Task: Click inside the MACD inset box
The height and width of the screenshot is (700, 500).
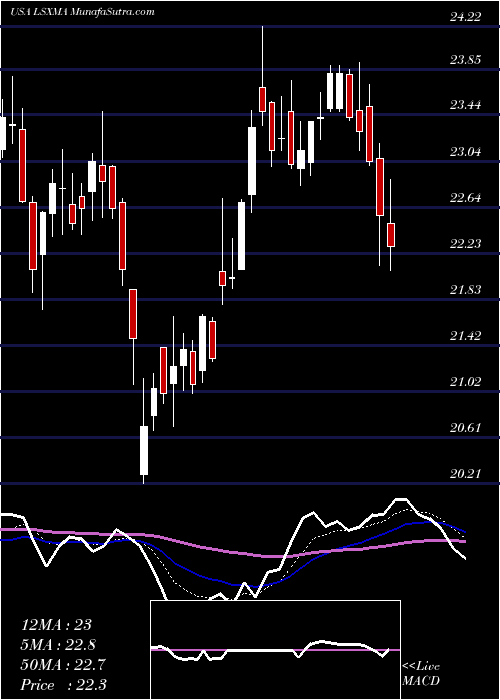Action: 275,650
